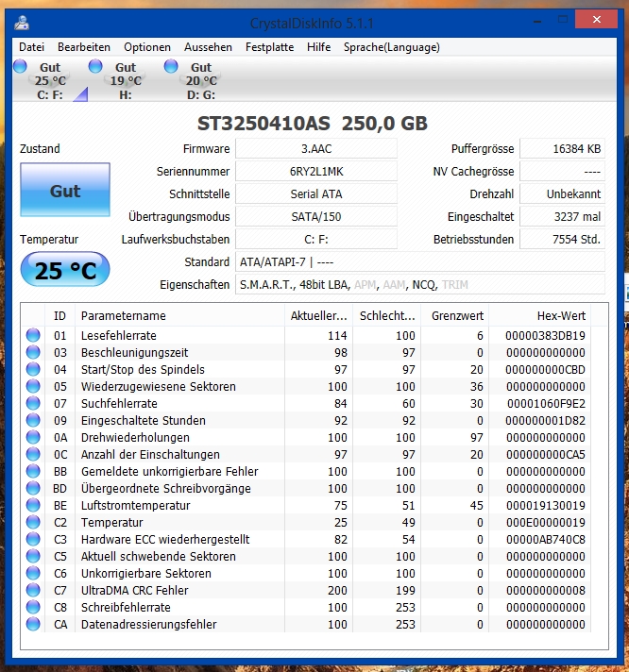This screenshot has width=629, height=672.
Task: Click the Suchfehlerrate parameter name
Action: [119, 403]
